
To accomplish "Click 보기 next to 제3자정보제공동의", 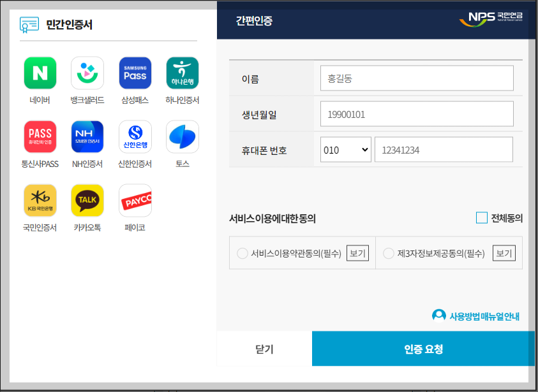I will (x=504, y=253).
